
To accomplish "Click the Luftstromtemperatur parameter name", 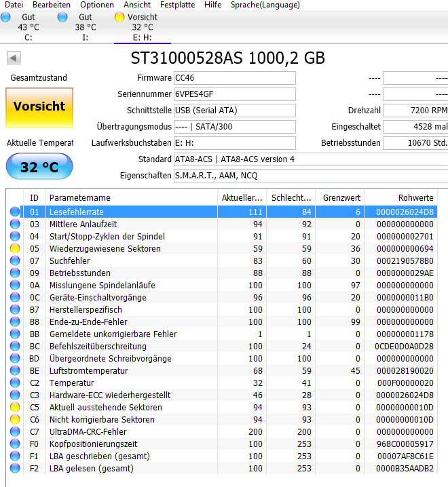I will point(89,370).
